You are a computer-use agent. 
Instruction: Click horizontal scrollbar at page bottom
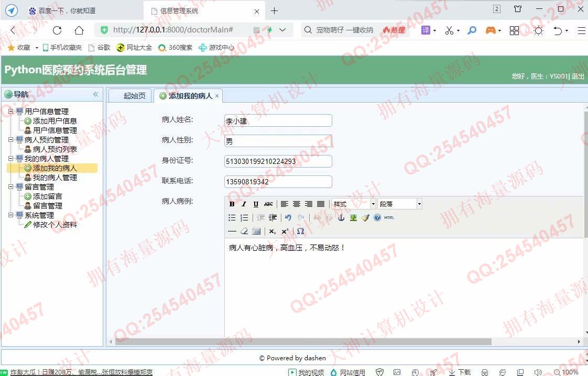pyautogui.click(x=303, y=341)
